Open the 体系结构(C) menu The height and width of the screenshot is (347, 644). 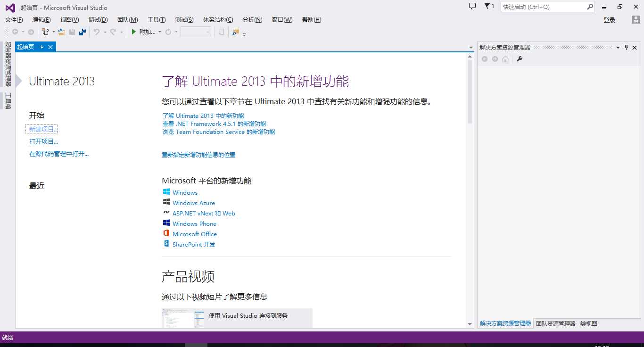218,19
